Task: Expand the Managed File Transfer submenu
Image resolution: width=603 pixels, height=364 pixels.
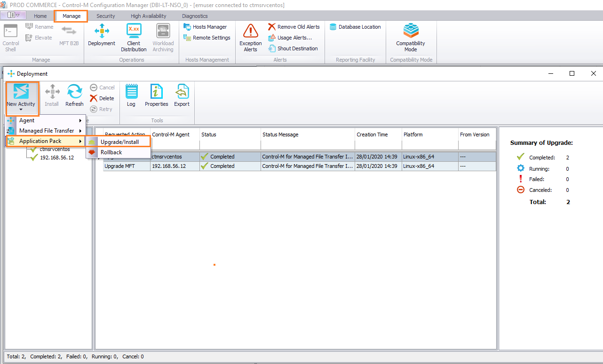Action: click(x=46, y=131)
